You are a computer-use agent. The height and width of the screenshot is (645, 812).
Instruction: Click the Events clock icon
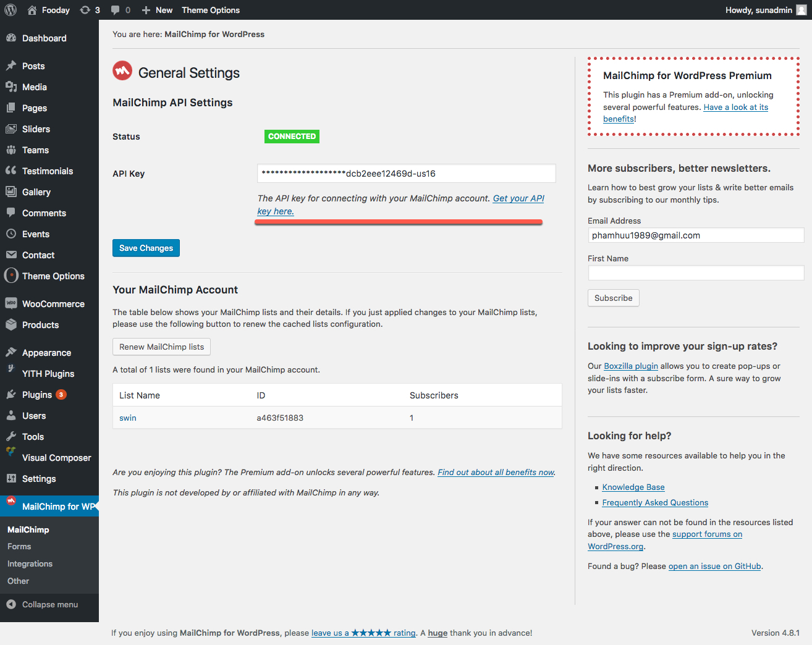click(x=11, y=234)
